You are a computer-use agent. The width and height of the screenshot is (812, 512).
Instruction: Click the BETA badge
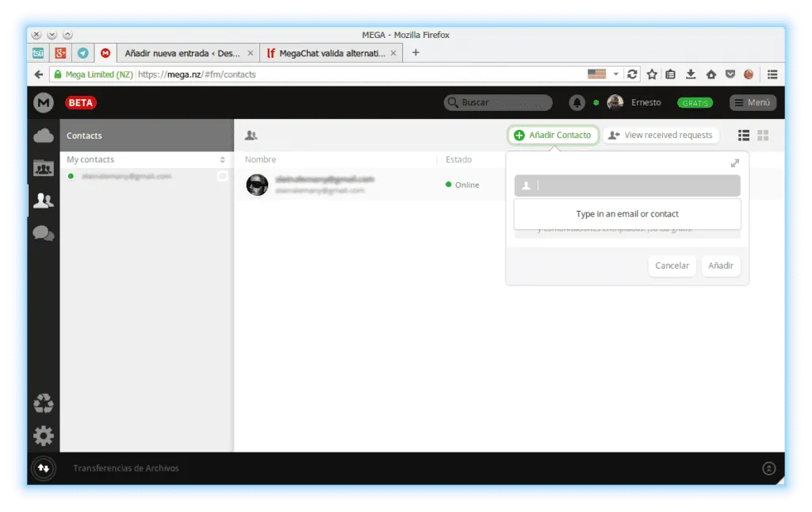(x=81, y=102)
